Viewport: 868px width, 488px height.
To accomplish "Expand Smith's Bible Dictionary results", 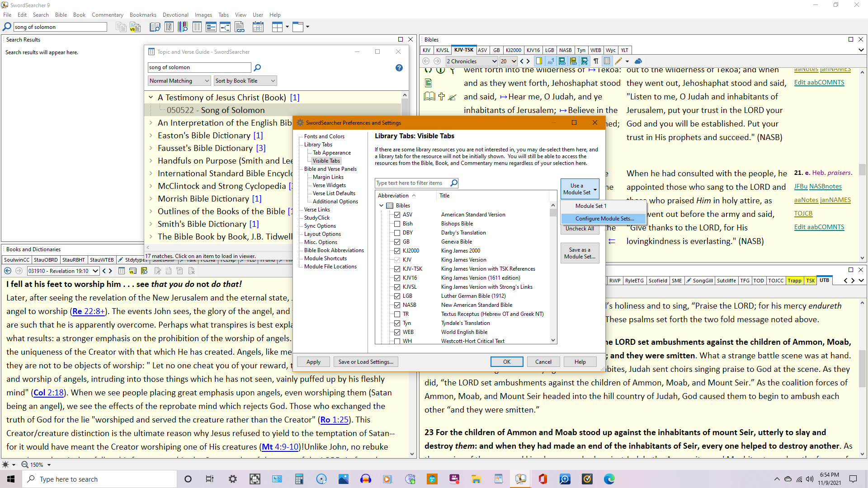I will point(151,224).
